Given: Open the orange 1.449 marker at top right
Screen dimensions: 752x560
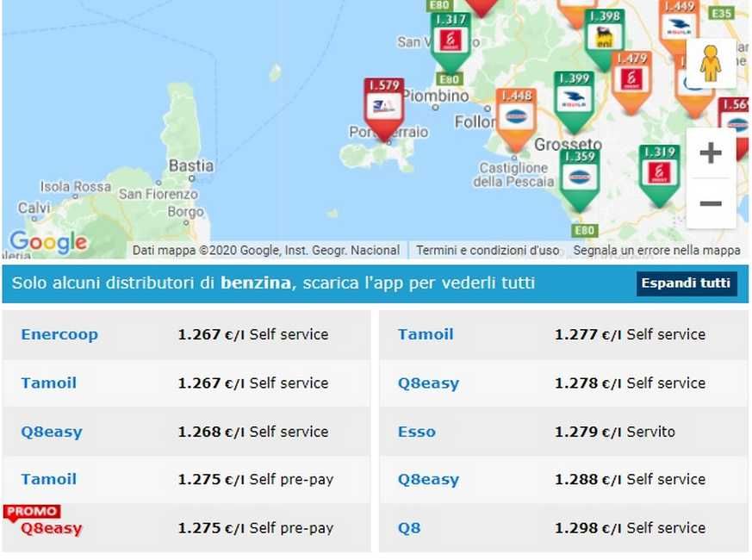Looking at the screenshot, I should click(678, 27).
